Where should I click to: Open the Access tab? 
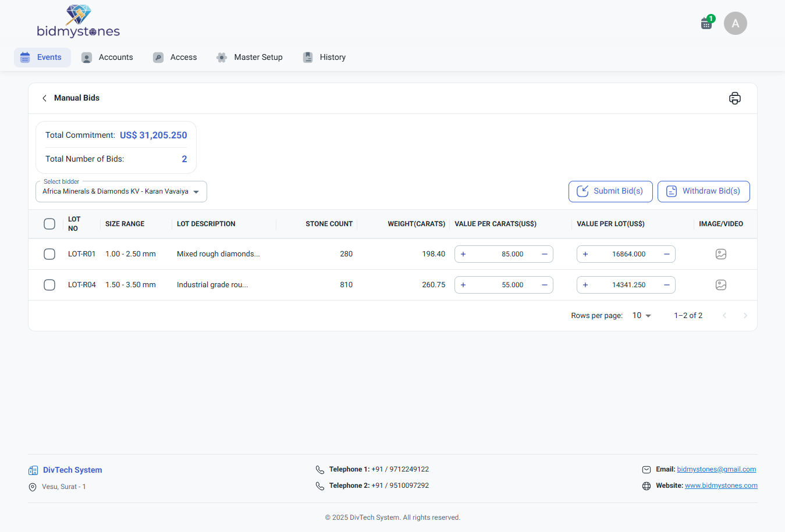tap(175, 58)
